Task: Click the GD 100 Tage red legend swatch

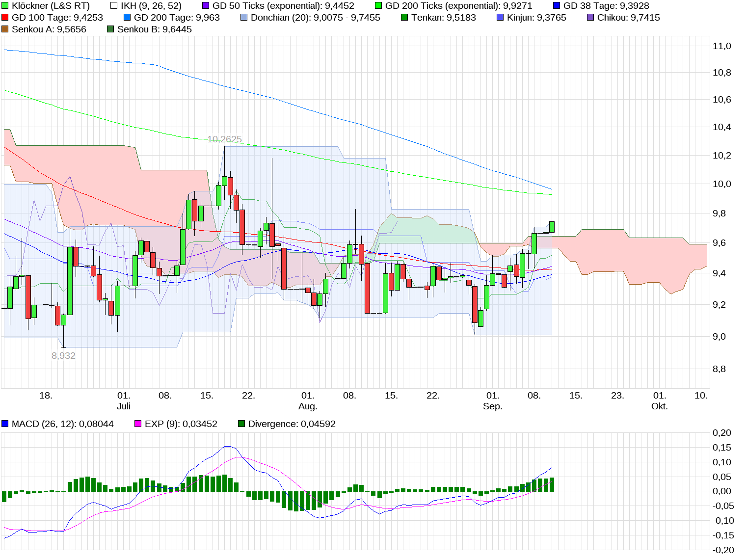Action: coord(5,18)
